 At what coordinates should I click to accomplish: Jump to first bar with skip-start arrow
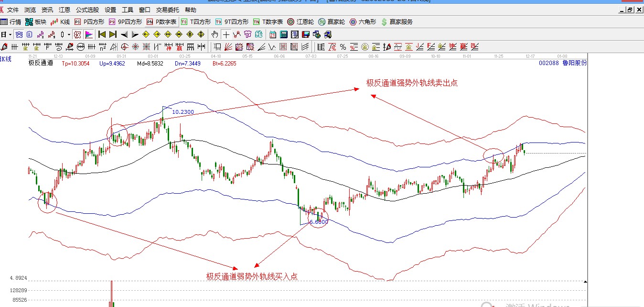click(102, 34)
